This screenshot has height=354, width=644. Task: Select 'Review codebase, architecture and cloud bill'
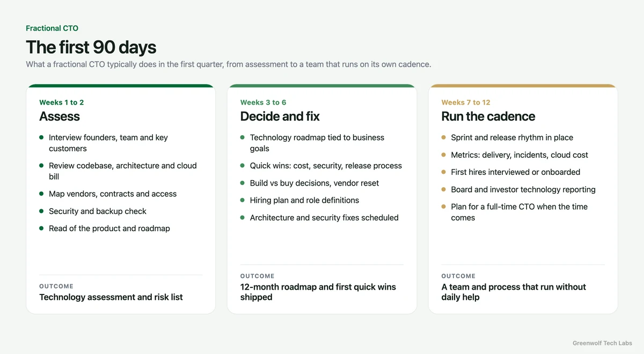click(x=123, y=171)
